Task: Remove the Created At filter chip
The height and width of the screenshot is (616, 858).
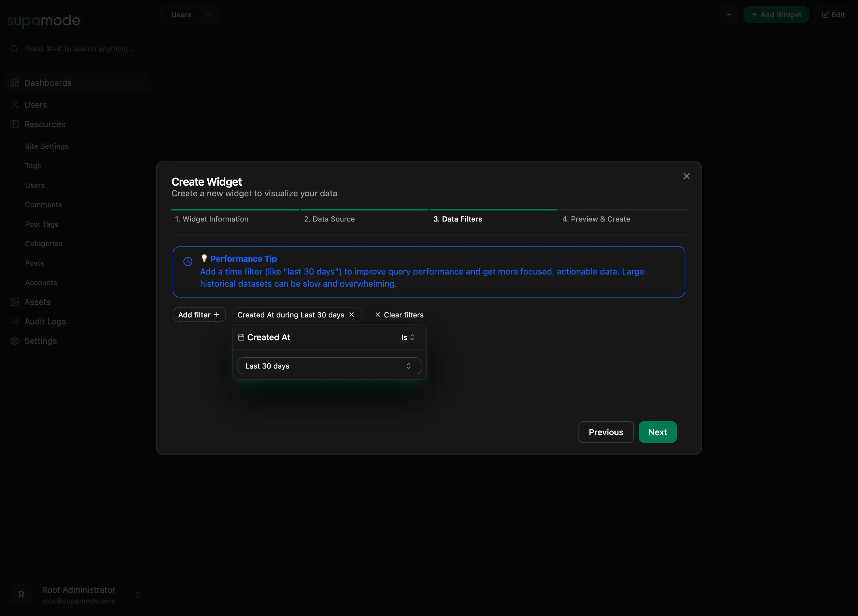Action: click(x=351, y=314)
